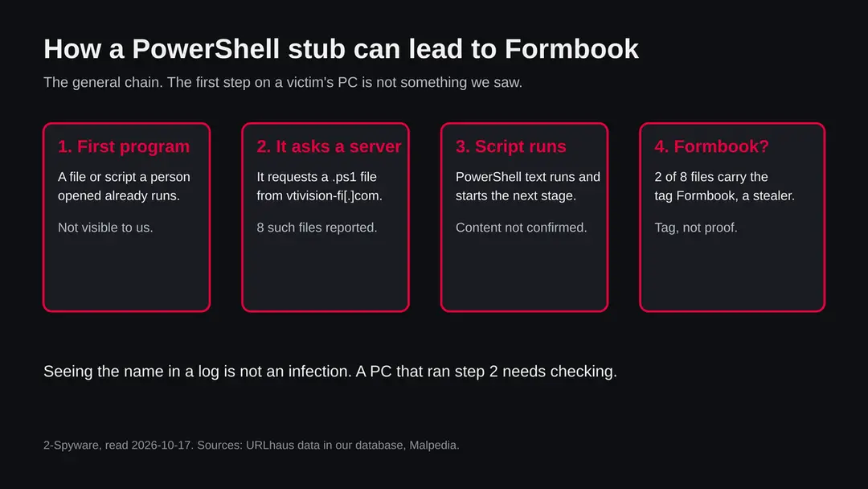This screenshot has width=868, height=489.
Task: Click the 'Tag, not proof.' note
Action: coord(696,228)
